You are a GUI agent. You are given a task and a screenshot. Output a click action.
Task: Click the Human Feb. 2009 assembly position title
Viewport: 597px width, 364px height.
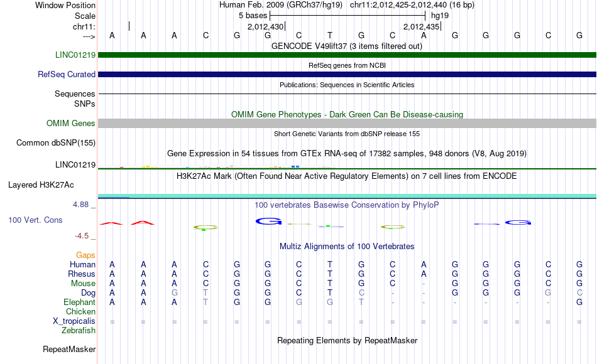pos(346,5)
